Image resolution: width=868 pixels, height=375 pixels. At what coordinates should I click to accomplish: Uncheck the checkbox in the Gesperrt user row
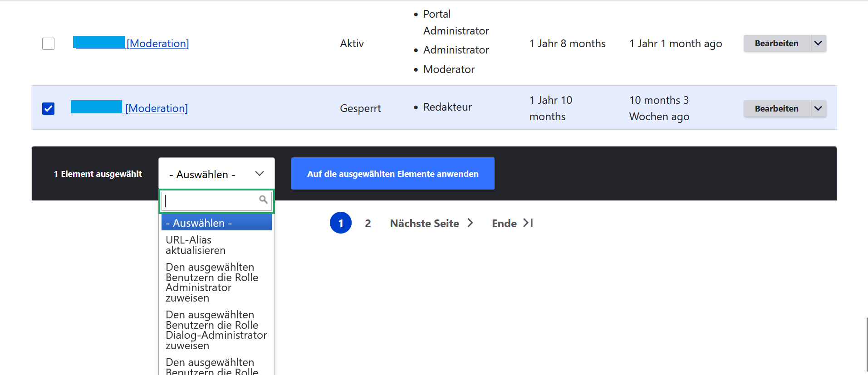(48, 108)
